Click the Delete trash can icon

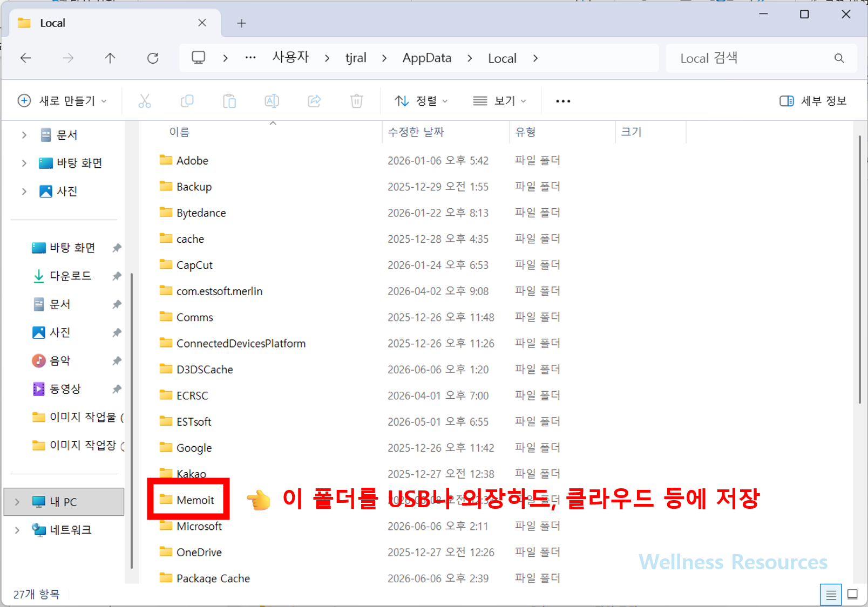point(356,101)
